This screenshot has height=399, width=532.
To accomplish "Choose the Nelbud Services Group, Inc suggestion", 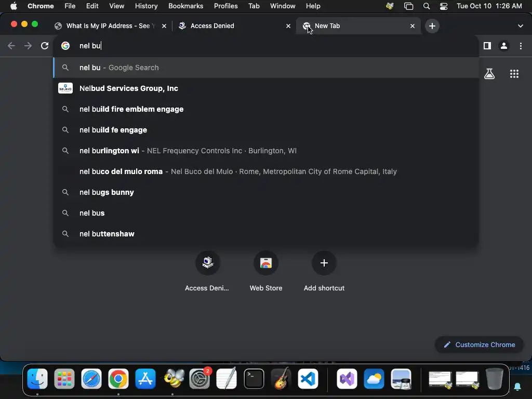I will (265, 88).
